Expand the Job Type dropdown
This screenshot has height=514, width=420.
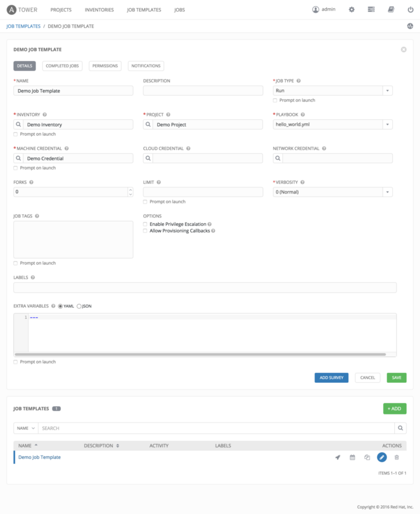(x=332, y=91)
